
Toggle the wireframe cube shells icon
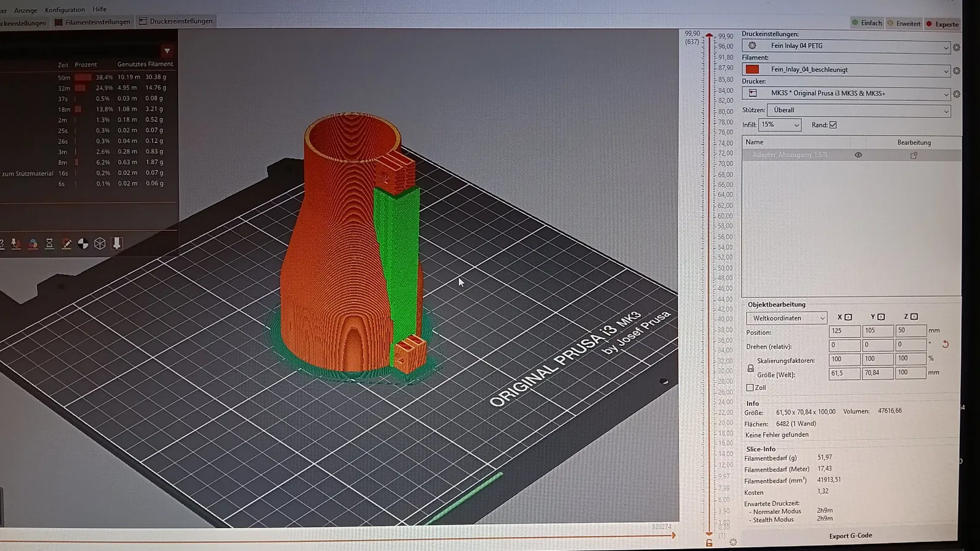coord(100,244)
